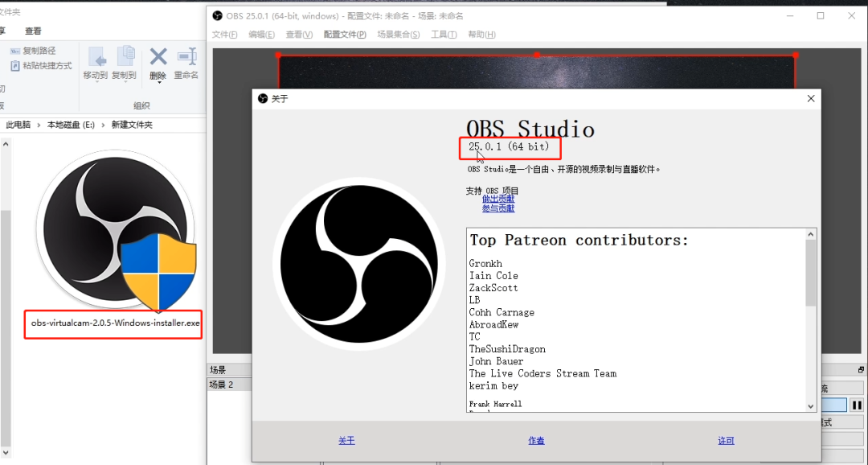Click AbroadKew in contributors list
This screenshot has width=868, height=465.
click(x=493, y=325)
